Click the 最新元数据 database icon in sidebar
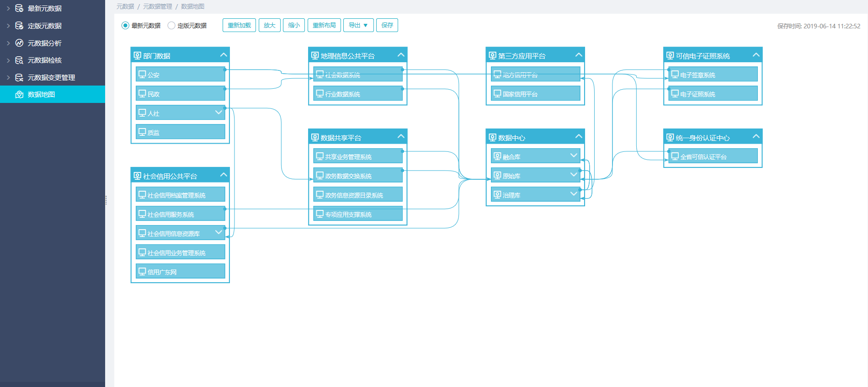Screen dimensions: 868x387 click(19, 8)
